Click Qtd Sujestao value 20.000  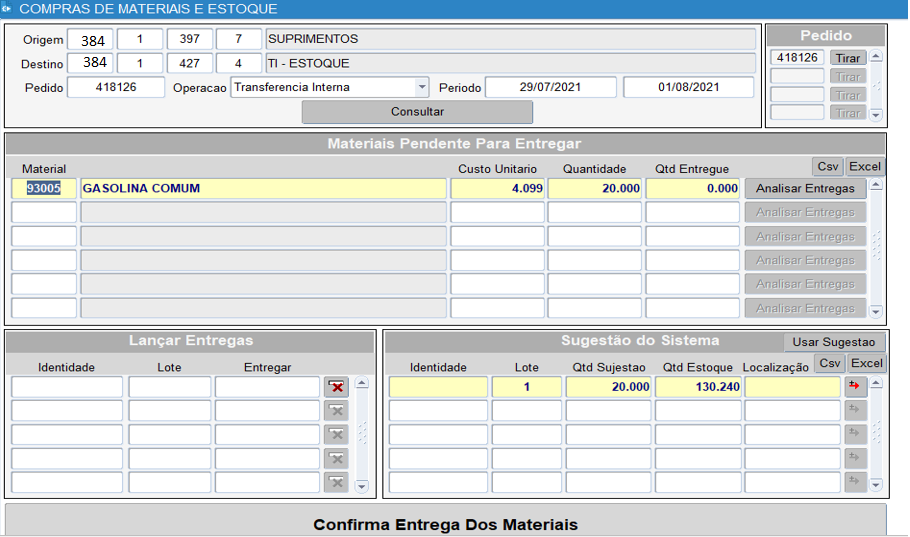pos(608,387)
